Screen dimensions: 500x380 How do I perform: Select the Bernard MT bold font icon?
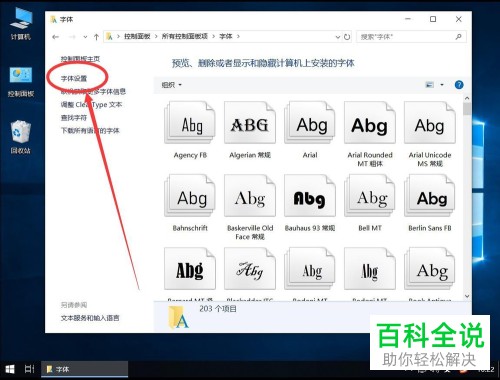[190, 269]
